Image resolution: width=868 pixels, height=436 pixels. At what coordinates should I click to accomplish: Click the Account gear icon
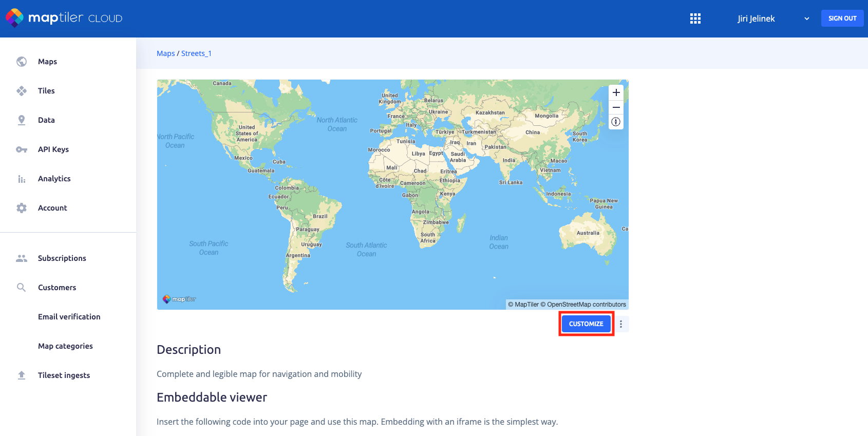[x=22, y=208]
